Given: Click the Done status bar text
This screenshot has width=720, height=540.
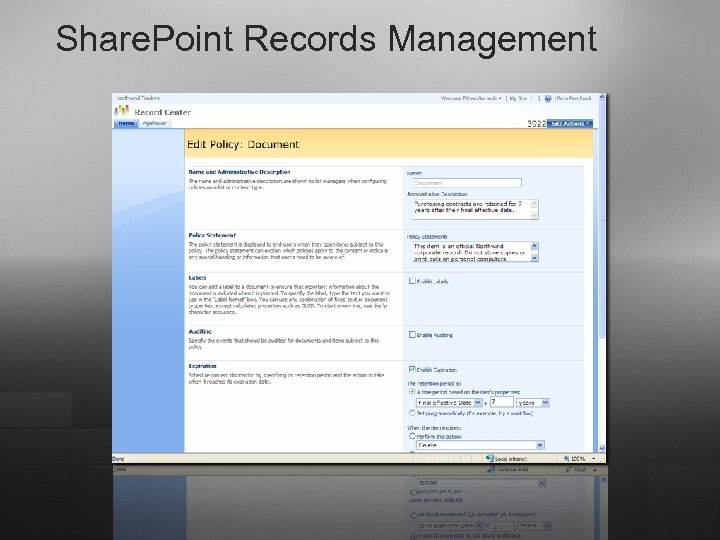Looking at the screenshot, I should [x=118, y=458].
